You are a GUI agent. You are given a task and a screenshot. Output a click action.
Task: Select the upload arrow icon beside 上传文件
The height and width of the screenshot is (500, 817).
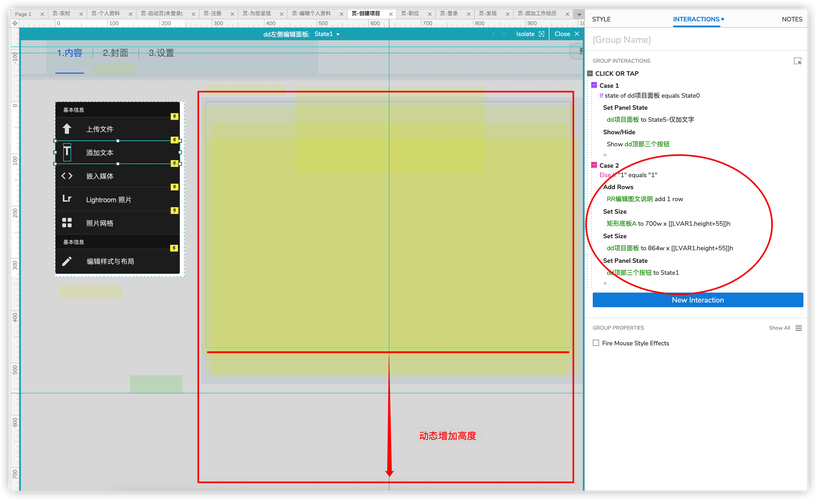click(67, 129)
